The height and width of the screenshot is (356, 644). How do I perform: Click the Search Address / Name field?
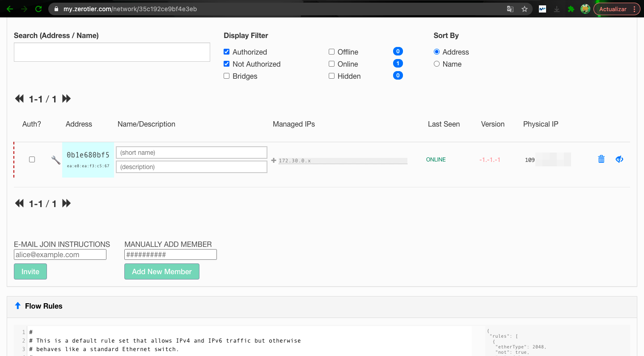pyautogui.click(x=112, y=52)
